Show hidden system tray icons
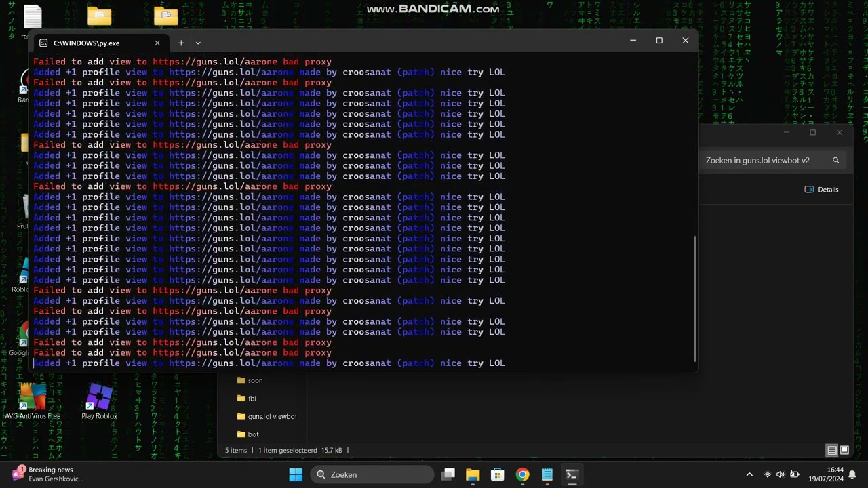The image size is (868, 488). pyautogui.click(x=749, y=474)
